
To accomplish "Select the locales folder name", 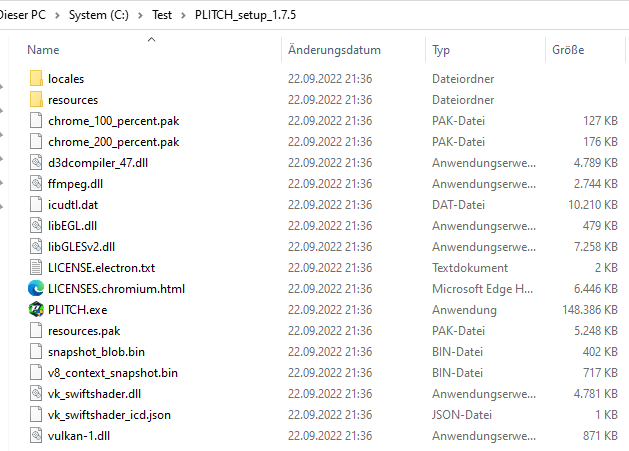I will pos(66,79).
